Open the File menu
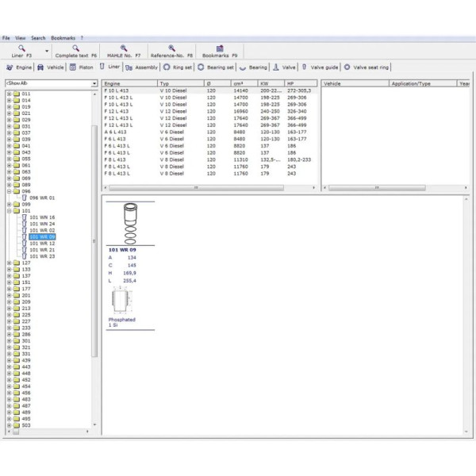Viewport: 476px width, 476px height. coord(6,37)
